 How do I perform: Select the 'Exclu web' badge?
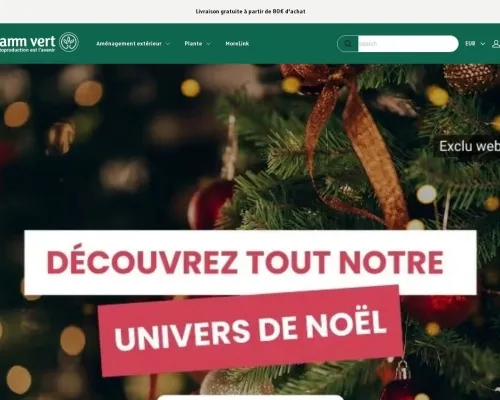point(469,146)
